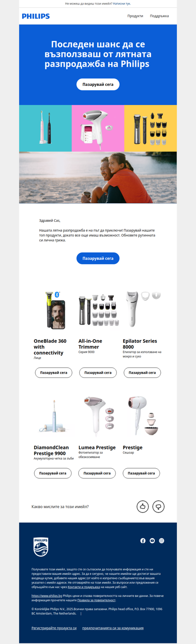Click the white Пазарувай сега hero button
Image resolution: width=196 pixels, height=644 pixels.
98,84
